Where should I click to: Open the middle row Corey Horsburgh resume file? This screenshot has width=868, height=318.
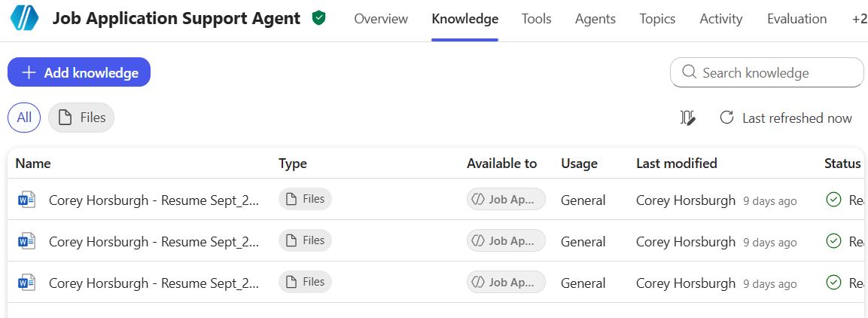pyautogui.click(x=154, y=242)
